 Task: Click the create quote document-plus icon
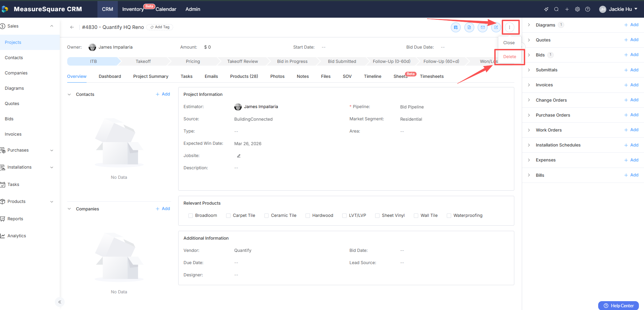[456, 27]
